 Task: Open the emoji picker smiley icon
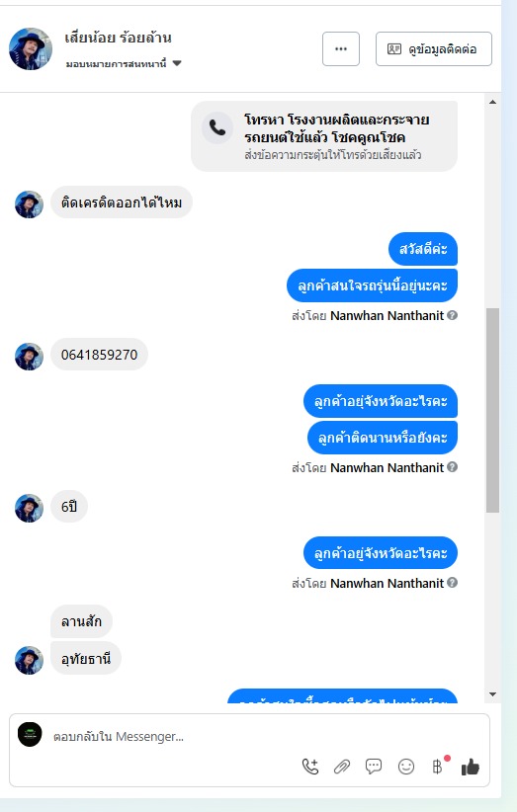point(406,767)
